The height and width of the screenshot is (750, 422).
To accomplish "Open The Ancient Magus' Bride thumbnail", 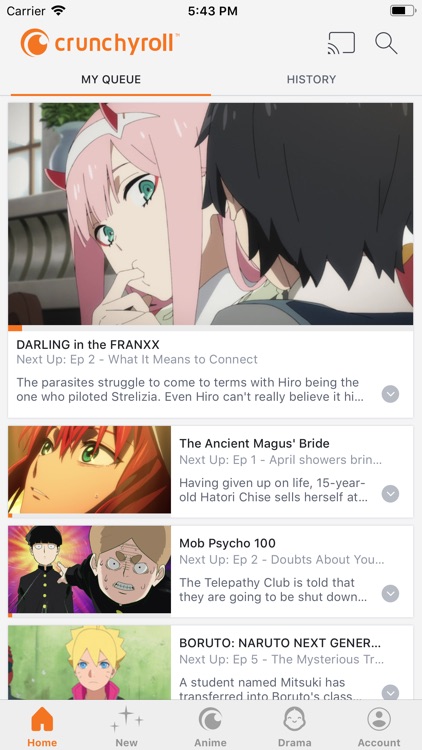I will click(89, 470).
